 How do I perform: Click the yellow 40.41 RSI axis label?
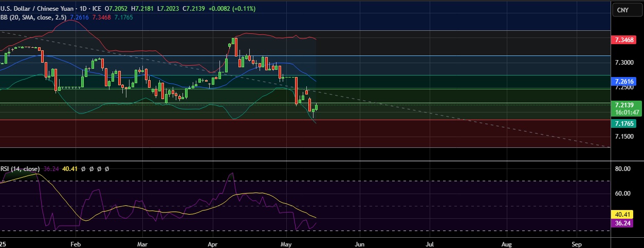623,215
